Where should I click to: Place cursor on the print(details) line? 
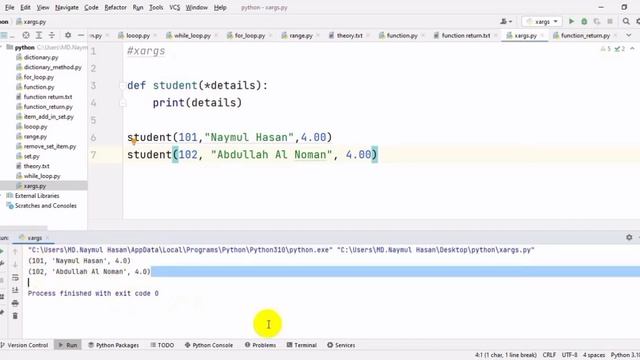pyautogui.click(x=197, y=103)
